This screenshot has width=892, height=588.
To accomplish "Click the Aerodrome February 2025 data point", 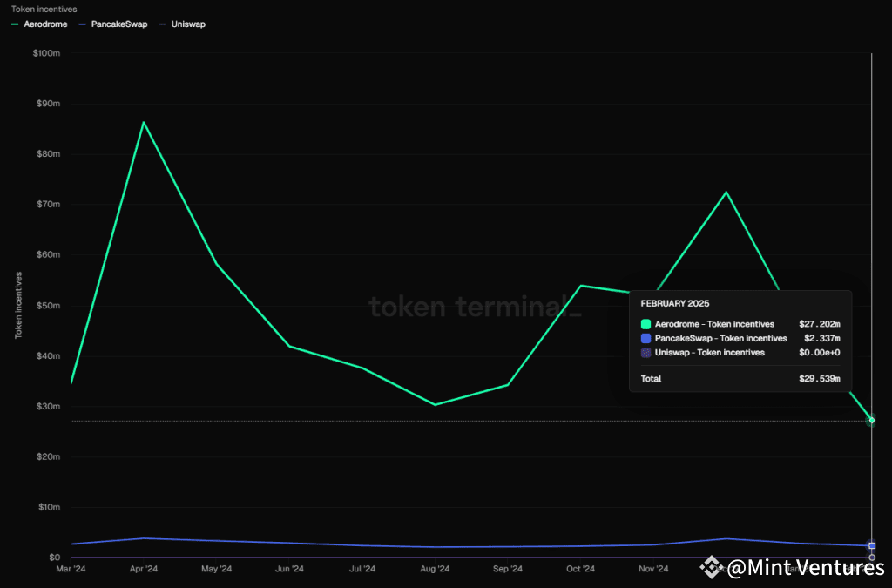I will pos(871,420).
